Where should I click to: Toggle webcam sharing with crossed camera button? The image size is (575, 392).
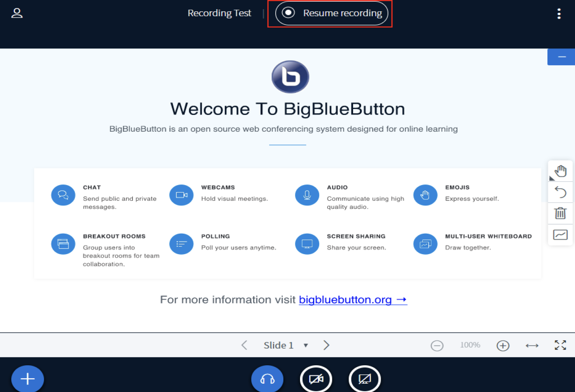[x=316, y=379]
